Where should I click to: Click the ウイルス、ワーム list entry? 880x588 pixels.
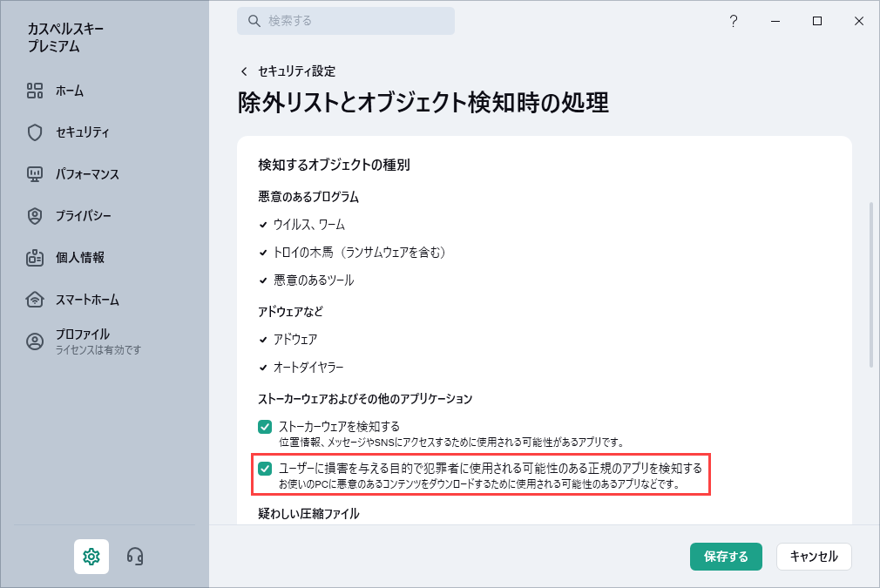[308, 225]
